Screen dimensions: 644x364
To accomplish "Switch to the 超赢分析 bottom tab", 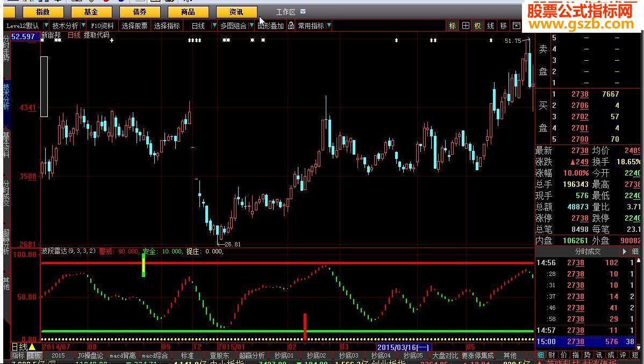I will [252, 355].
